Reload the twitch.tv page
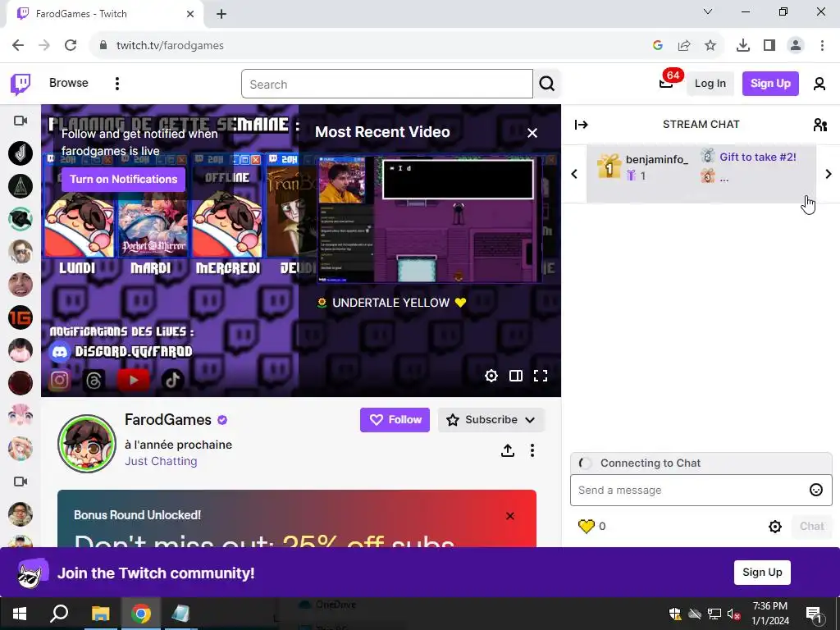Viewport: 840px width, 630px height. tap(71, 46)
